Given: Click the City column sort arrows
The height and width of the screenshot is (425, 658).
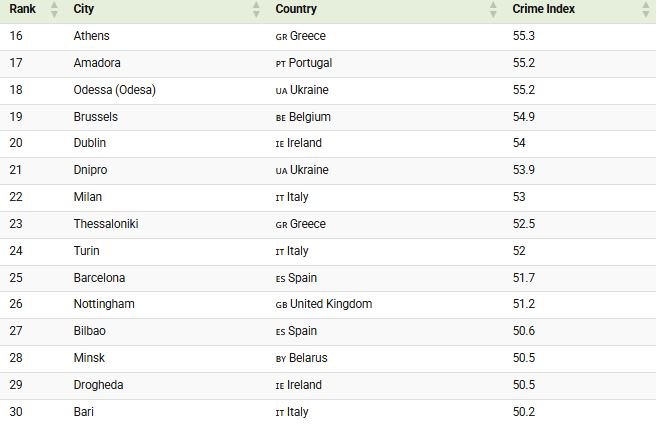Looking at the screenshot, I should click(x=256, y=9).
